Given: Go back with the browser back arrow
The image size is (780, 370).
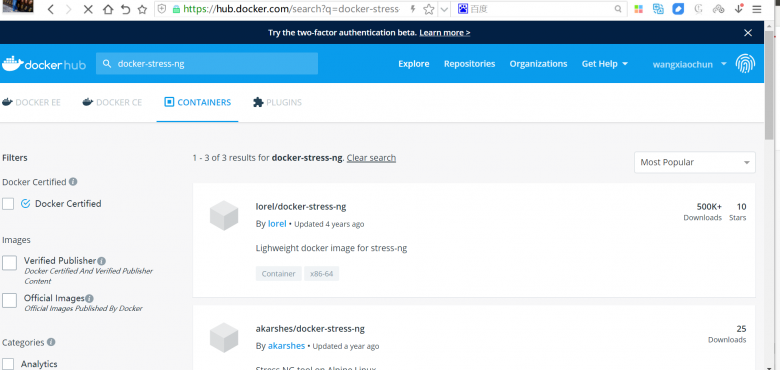Looking at the screenshot, I should (51, 9).
